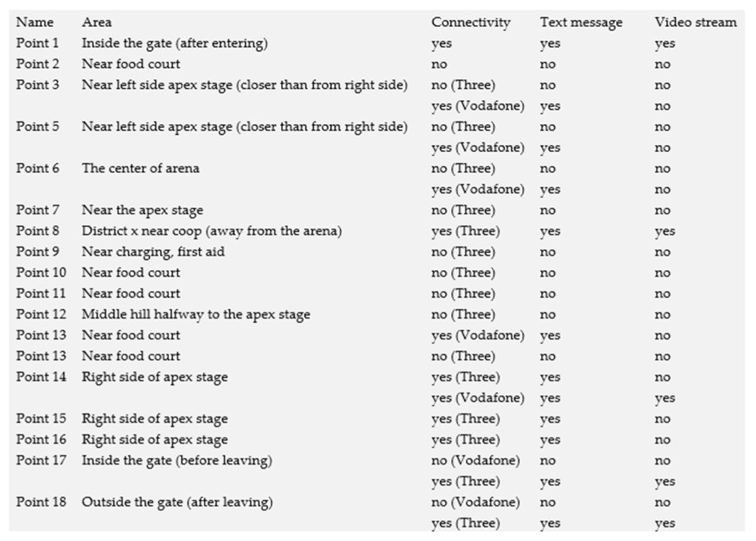Click Point 8 'yes (Three)' connectivity cell
The width and height of the screenshot is (756, 541).
click(x=465, y=231)
